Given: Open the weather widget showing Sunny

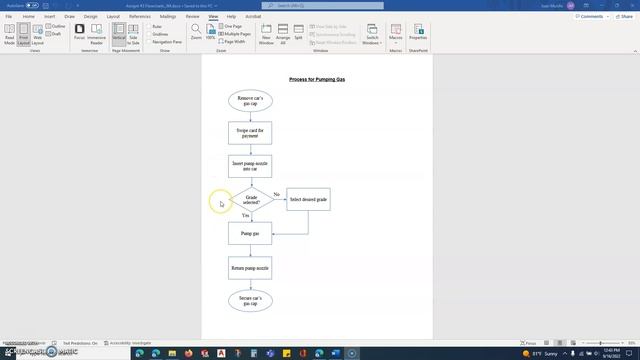Looking at the screenshot, I should [x=540, y=353].
